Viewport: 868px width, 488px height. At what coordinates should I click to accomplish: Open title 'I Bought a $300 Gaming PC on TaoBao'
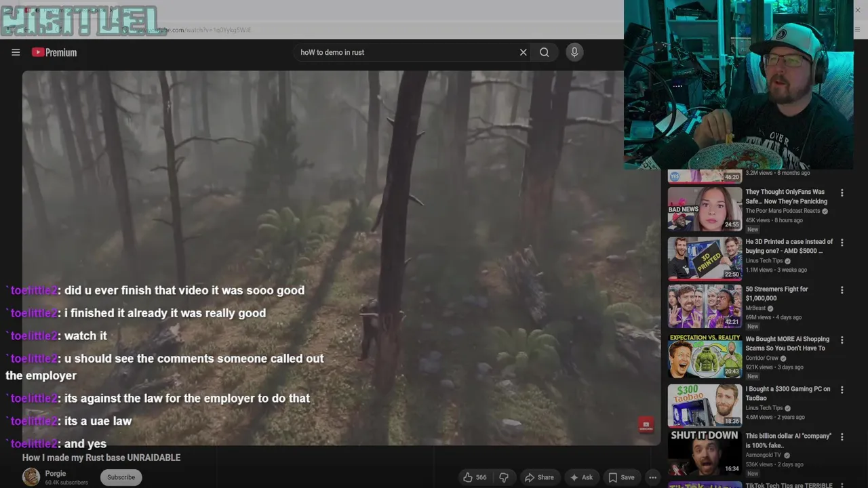788,393
